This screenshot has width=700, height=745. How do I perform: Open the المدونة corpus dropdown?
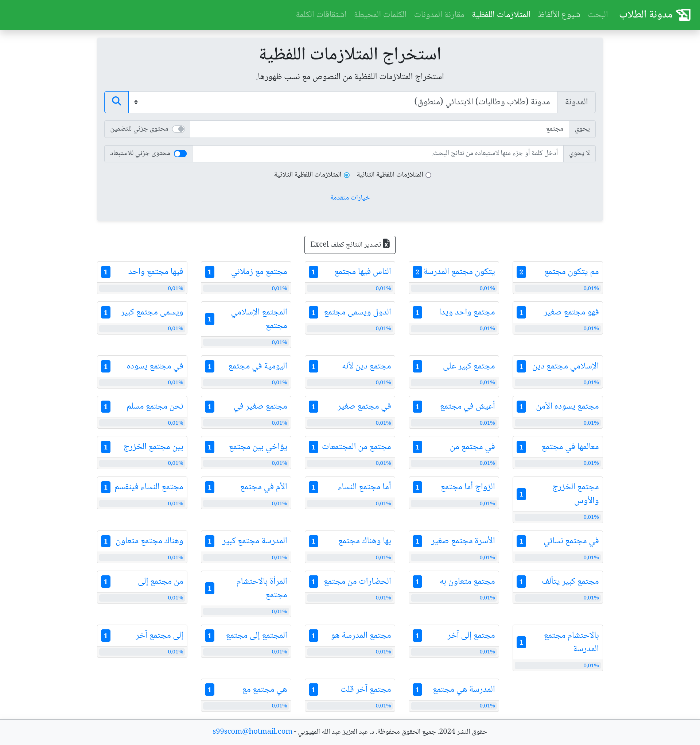click(343, 102)
